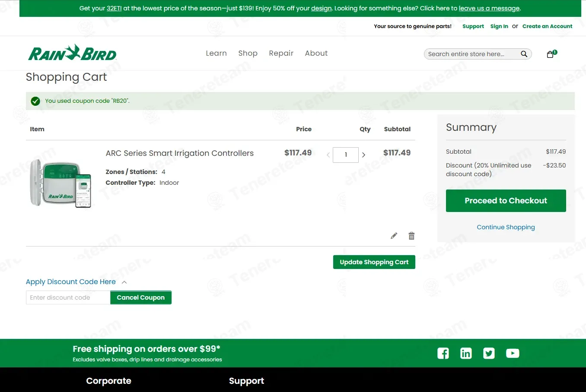Click Create an Account link
Image resolution: width=586 pixels, height=392 pixels.
pyautogui.click(x=547, y=26)
